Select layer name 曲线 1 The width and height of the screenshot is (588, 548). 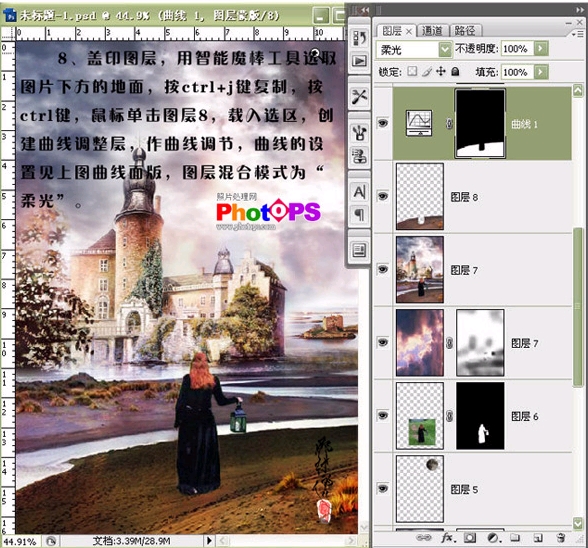tap(524, 124)
